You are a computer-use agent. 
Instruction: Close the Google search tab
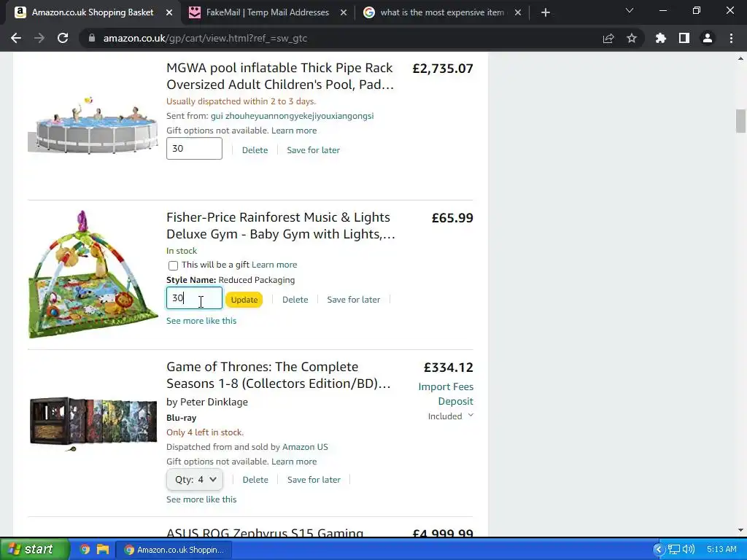coord(518,12)
